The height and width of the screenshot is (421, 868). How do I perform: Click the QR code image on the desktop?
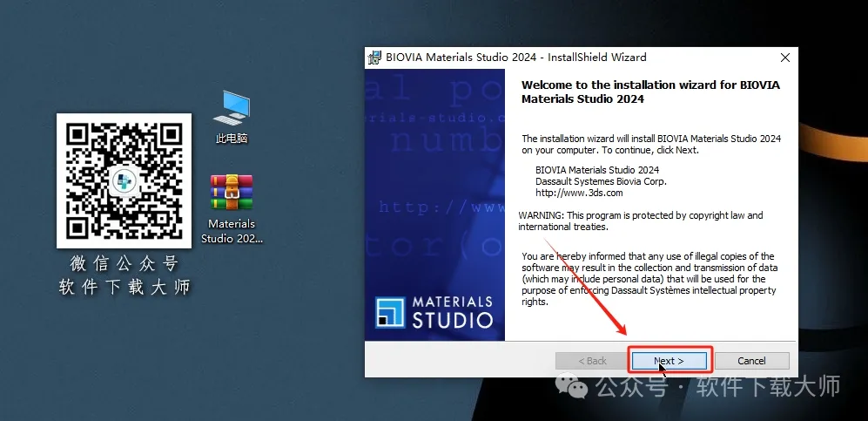pos(124,180)
